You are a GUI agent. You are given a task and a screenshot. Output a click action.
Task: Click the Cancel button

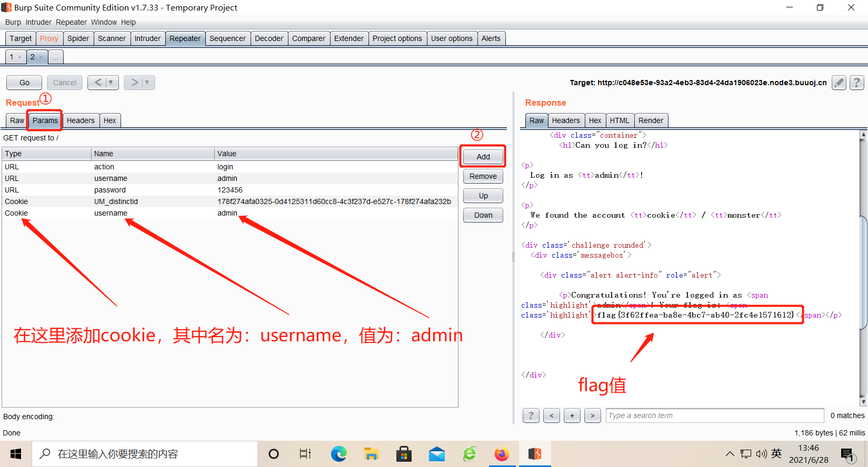65,83
